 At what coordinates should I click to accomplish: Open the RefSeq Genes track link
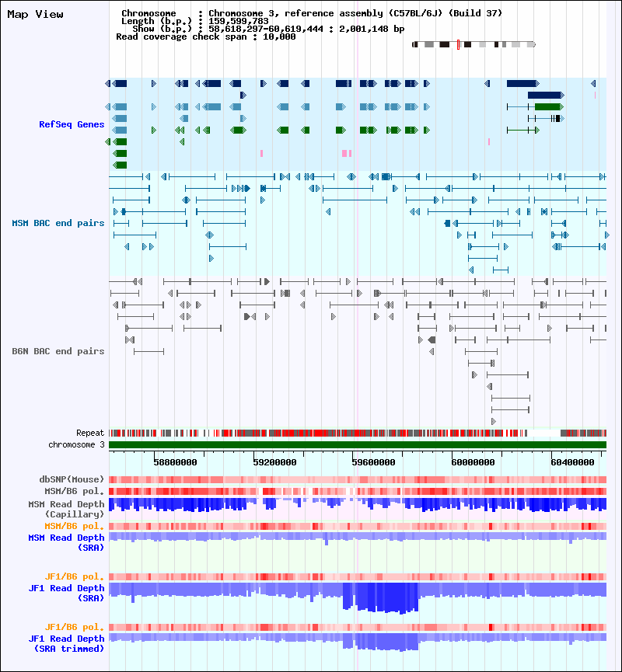tap(72, 124)
